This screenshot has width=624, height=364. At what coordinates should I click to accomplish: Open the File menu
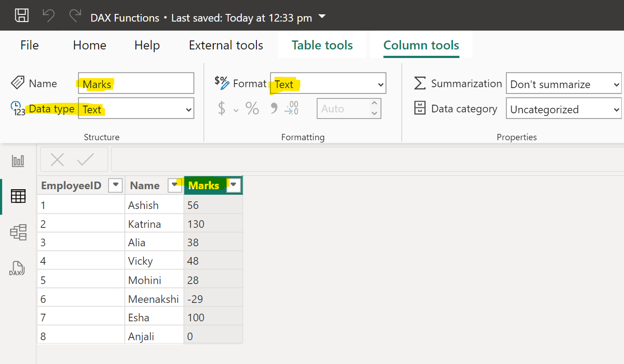tap(30, 45)
